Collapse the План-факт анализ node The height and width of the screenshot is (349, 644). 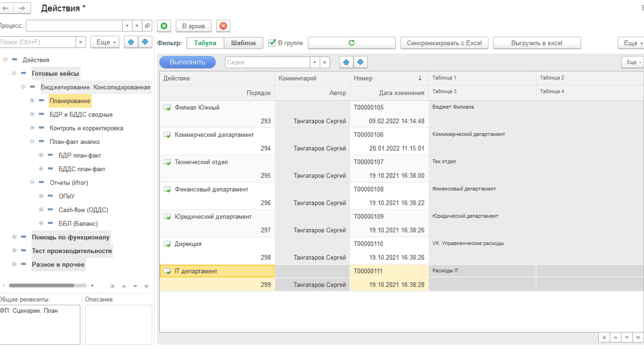point(32,141)
